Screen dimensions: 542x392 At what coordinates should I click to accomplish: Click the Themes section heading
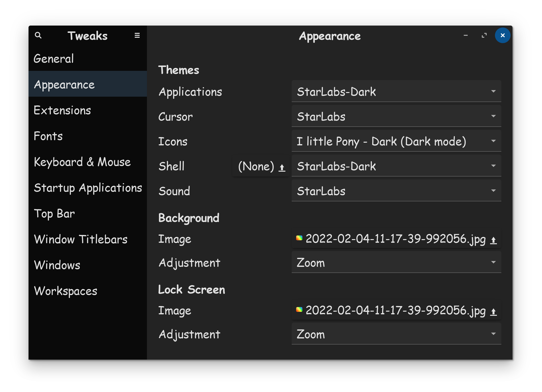click(179, 70)
